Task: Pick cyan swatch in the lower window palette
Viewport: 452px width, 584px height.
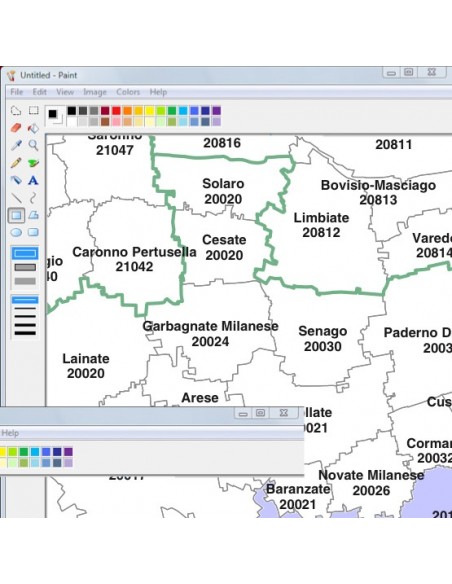Action: point(35,452)
